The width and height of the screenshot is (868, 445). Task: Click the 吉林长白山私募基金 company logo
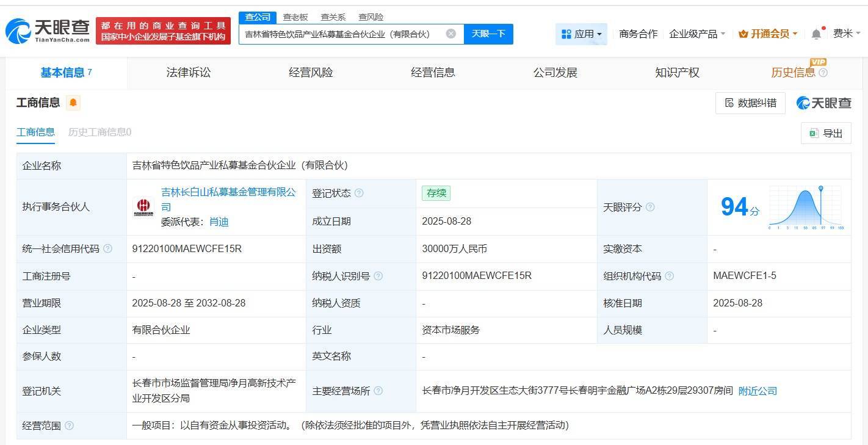(x=144, y=207)
